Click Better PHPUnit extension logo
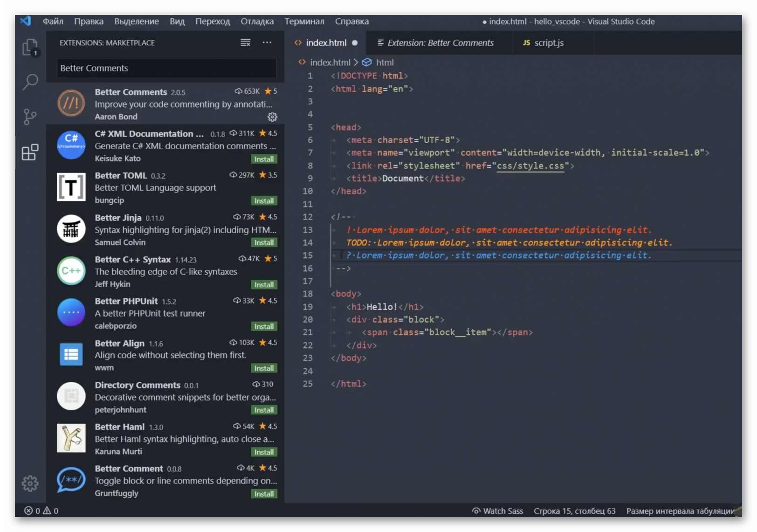Screen dimensions: 757x532 click(71, 312)
